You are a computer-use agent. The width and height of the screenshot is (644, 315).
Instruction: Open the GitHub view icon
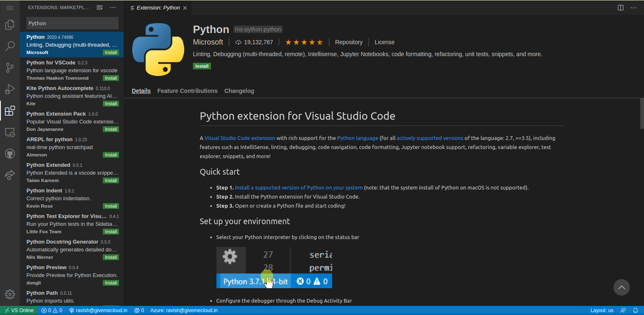pyautogui.click(x=10, y=154)
